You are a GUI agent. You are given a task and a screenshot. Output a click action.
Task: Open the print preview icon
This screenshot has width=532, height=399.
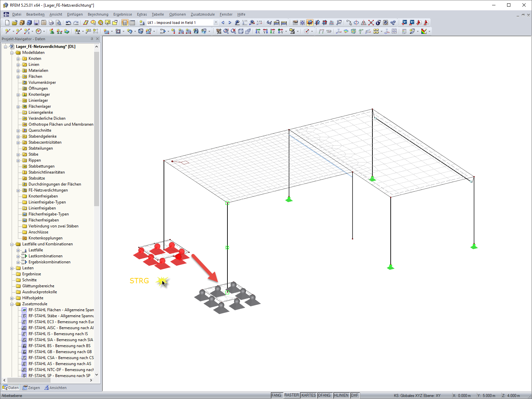[59, 23]
